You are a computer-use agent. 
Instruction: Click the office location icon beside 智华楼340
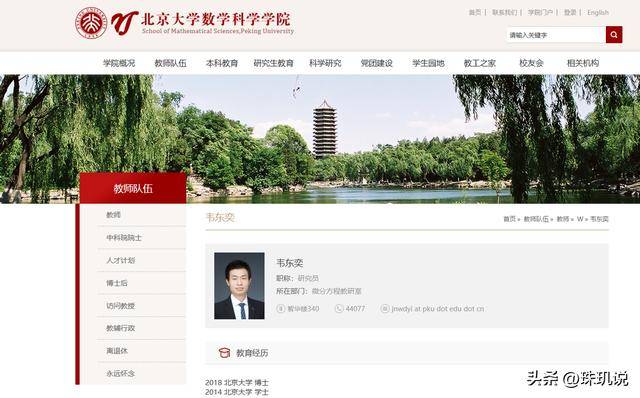[x=281, y=309]
